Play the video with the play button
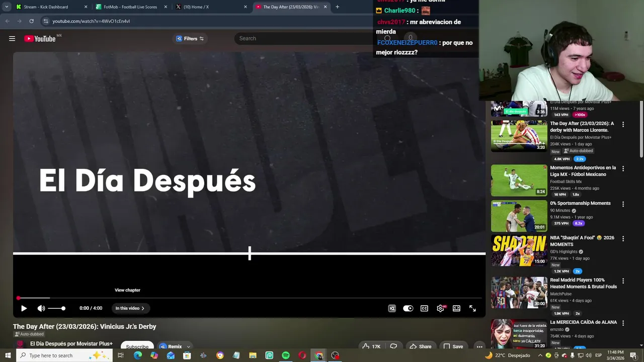Viewport: 644px width, 362px height. point(24,308)
